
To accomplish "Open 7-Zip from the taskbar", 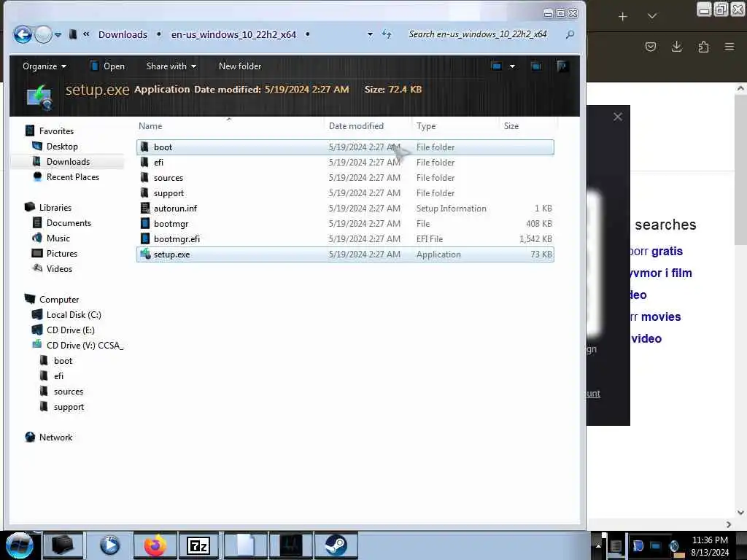I will (198, 545).
